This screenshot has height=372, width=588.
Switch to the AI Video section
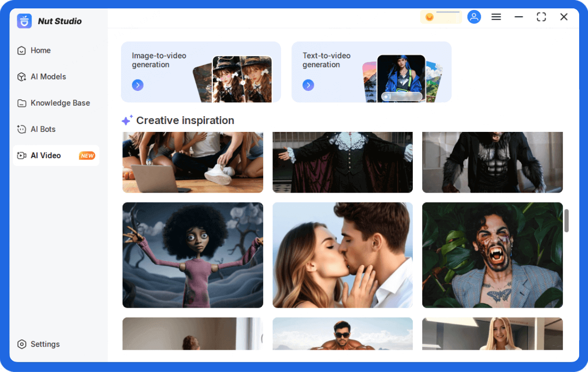[x=44, y=155]
